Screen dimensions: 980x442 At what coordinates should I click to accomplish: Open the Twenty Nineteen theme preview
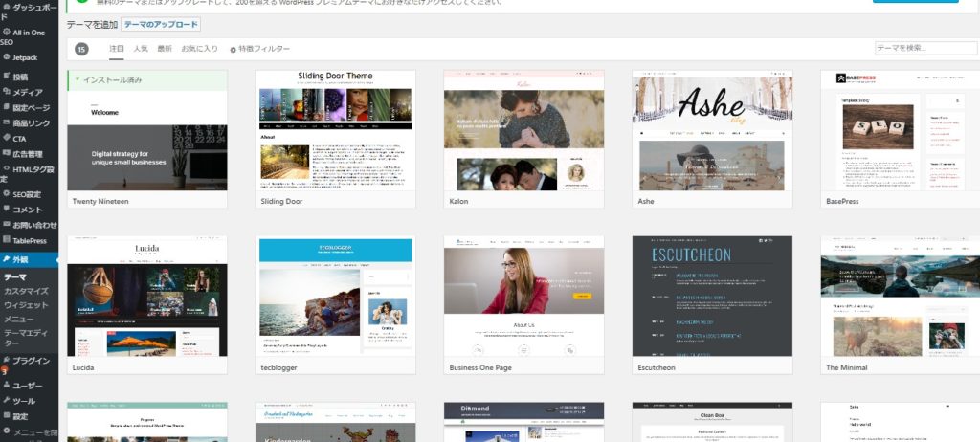tap(147, 141)
